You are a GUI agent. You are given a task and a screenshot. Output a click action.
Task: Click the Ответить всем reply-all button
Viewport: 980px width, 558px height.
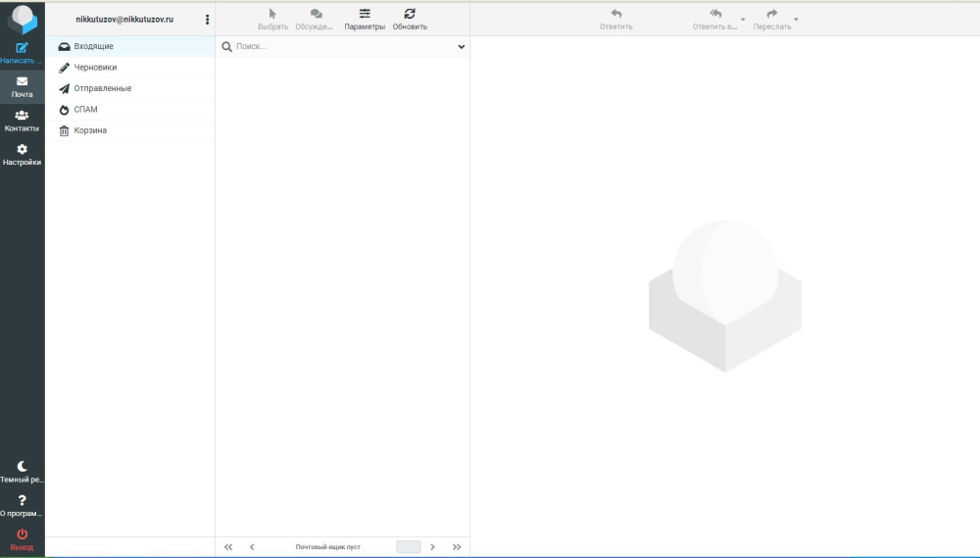click(715, 20)
